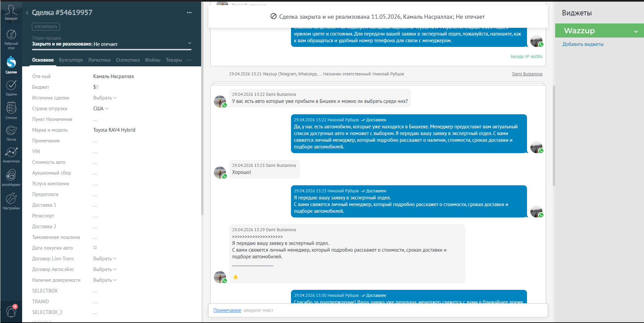Open the three-dot menu of the deal header
This screenshot has height=323, width=644.
tap(189, 13)
